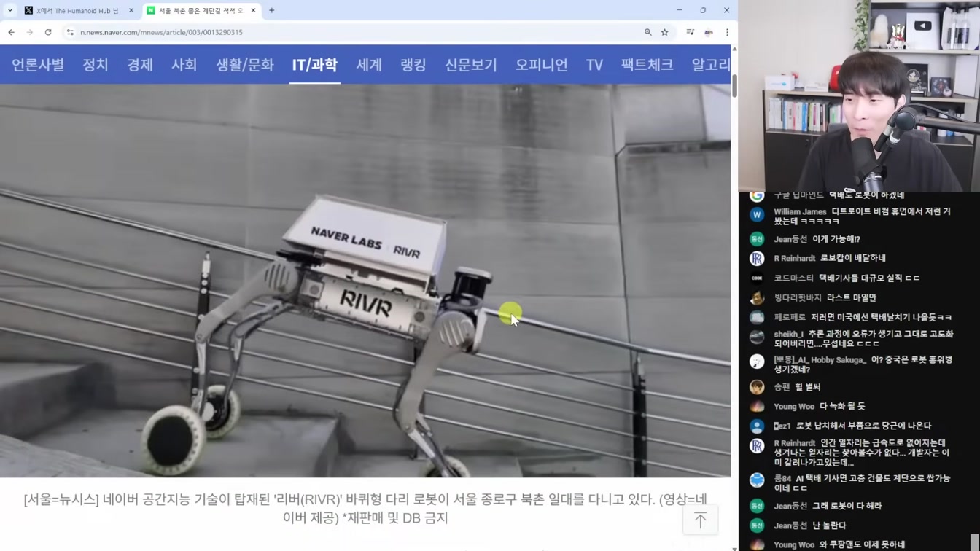Select the 서울 북촌 Naver news tab

pyautogui.click(x=201, y=10)
